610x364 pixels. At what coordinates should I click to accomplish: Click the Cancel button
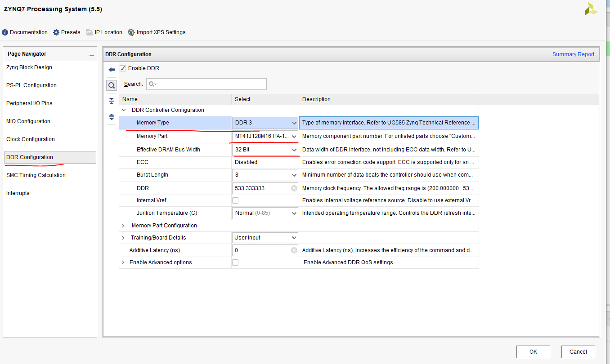(x=579, y=352)
